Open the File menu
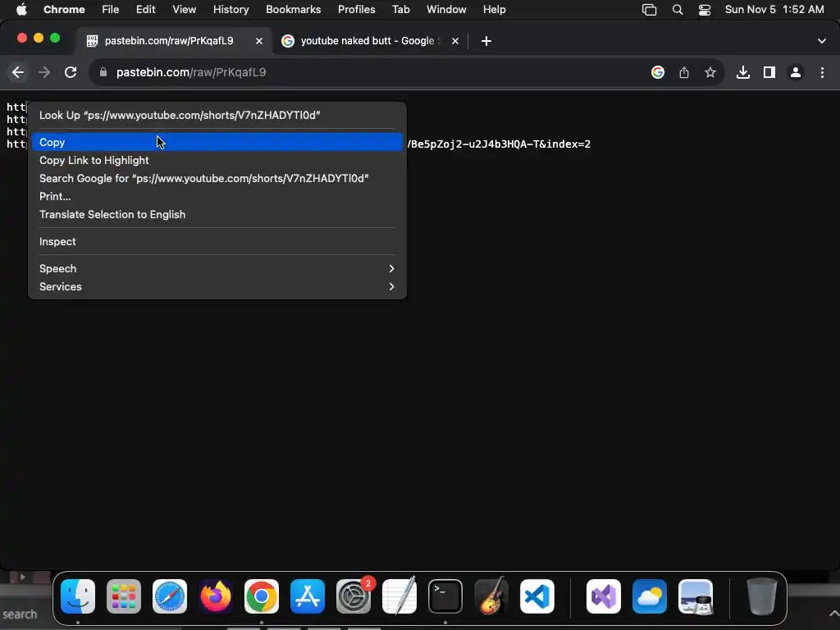This screenshot has height=630, width=840. (111, 10)
